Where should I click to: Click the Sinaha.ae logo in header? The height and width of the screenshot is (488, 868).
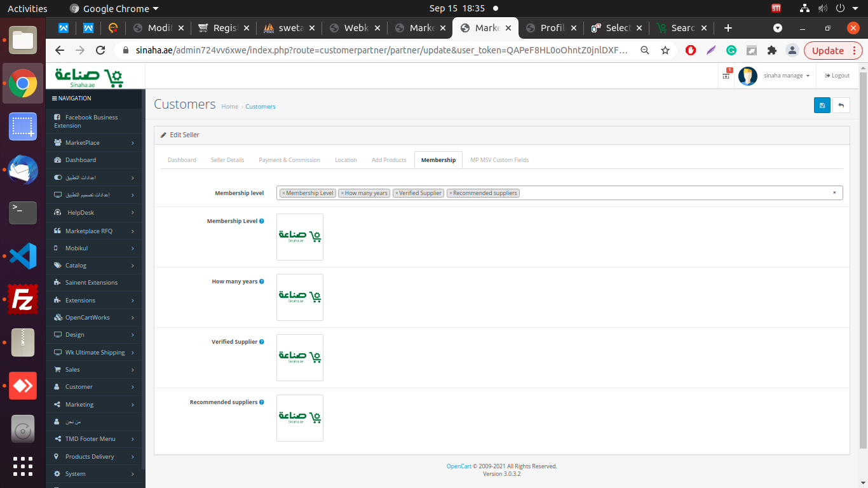click(x=89, y=77)
